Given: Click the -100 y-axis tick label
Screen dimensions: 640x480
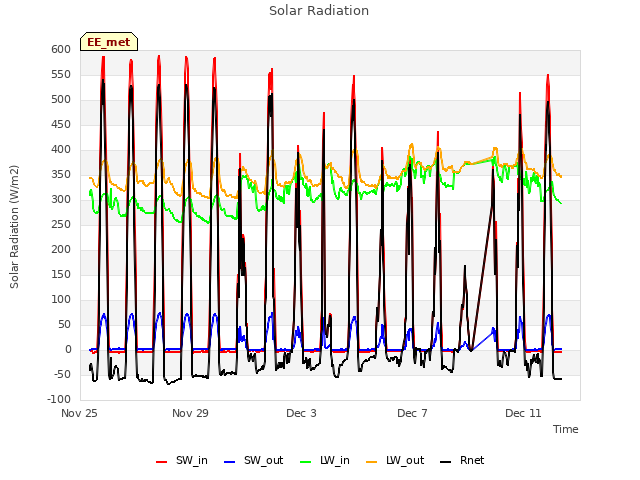Looking at the screenshot, I should [59, 400].
